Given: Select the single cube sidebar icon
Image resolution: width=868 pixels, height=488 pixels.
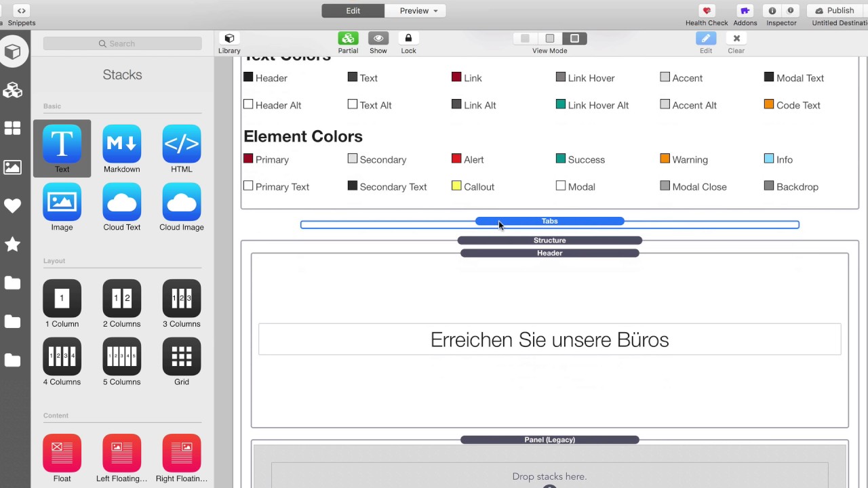Looking at the screenshot, I should click(x=12, y=52).
